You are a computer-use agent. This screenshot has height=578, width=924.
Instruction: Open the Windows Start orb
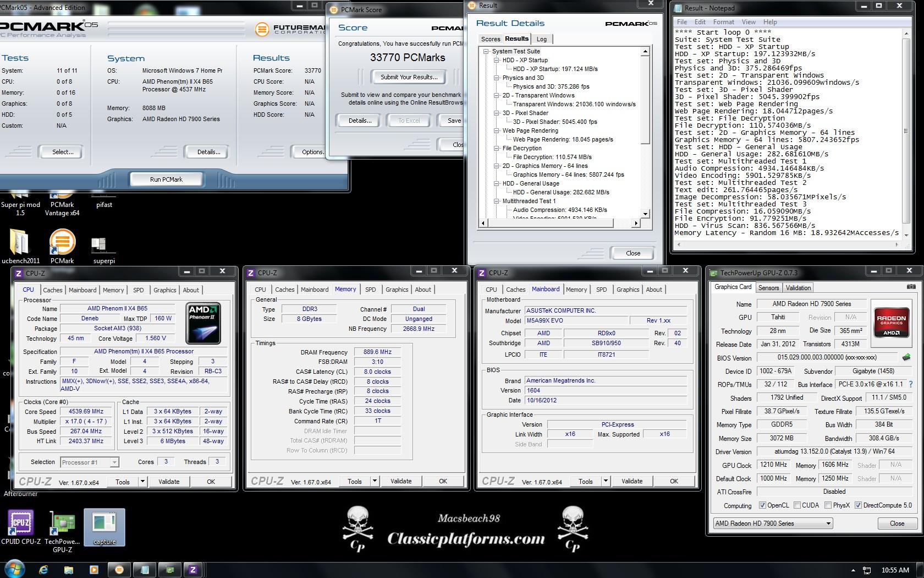14,569
